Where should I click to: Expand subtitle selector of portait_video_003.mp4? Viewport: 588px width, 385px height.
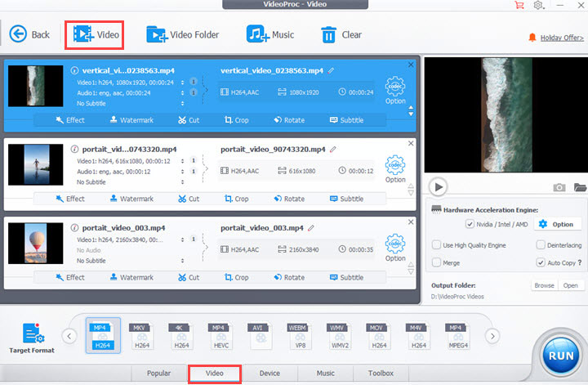[x=183, y=261]
